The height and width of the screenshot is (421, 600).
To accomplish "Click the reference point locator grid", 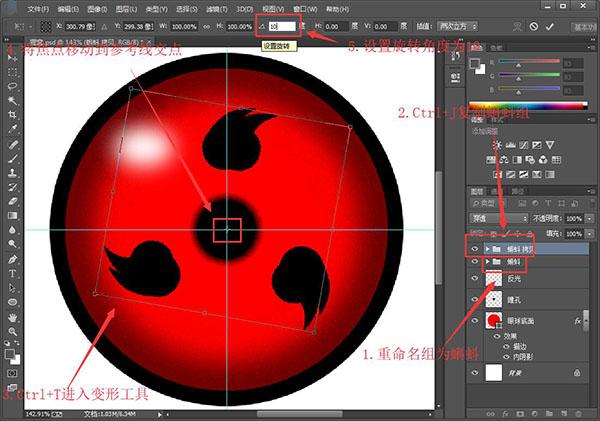I will pos(46,26).
